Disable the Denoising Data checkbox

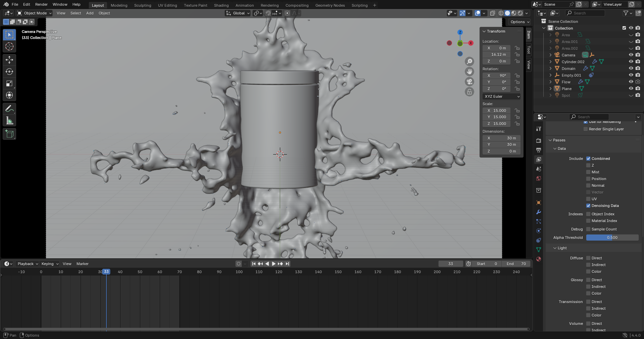[588, 206]
